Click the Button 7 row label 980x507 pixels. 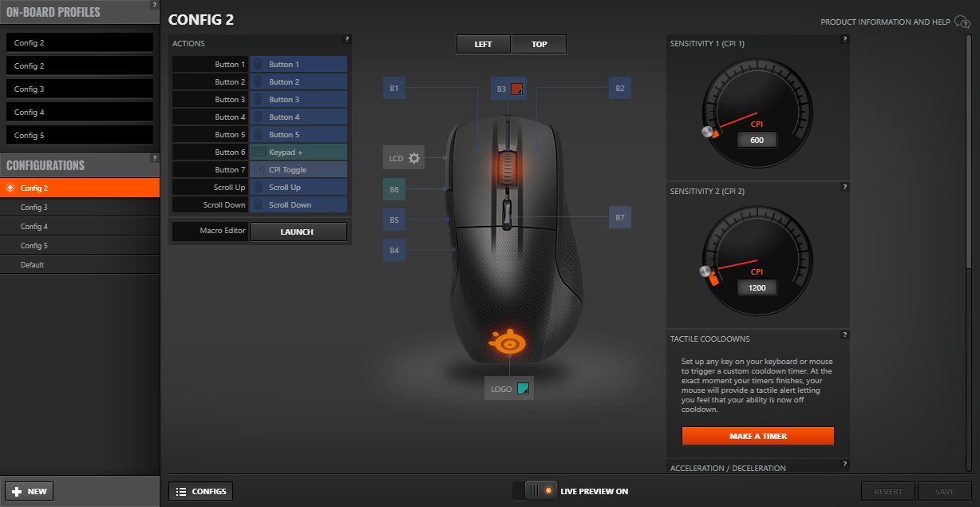click(x=211, y=169)
